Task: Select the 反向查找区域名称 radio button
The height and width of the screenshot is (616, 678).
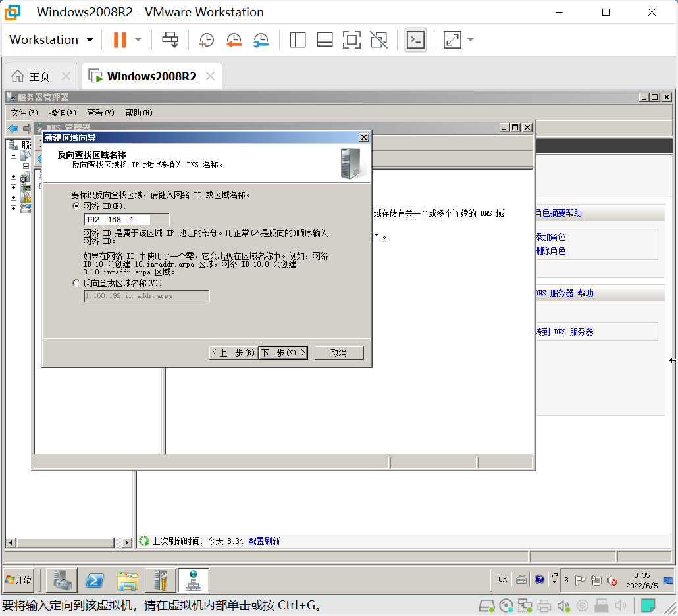Action: (76, 283)
